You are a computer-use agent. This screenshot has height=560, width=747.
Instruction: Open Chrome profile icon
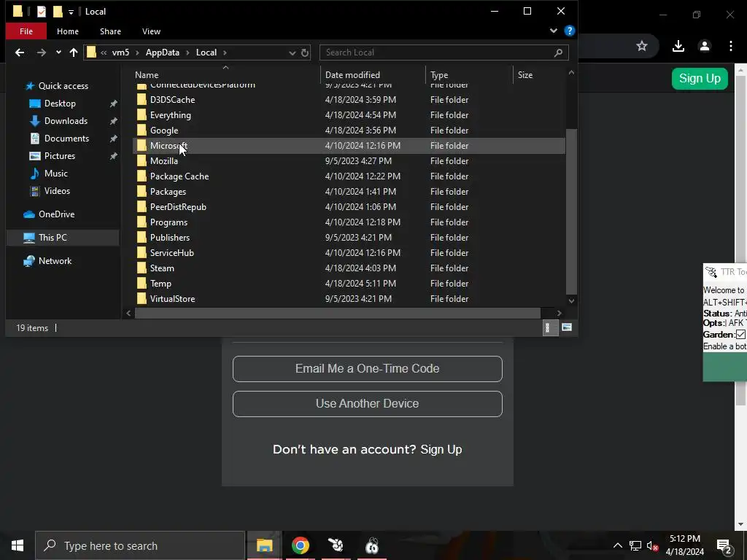tap(704, 46)
